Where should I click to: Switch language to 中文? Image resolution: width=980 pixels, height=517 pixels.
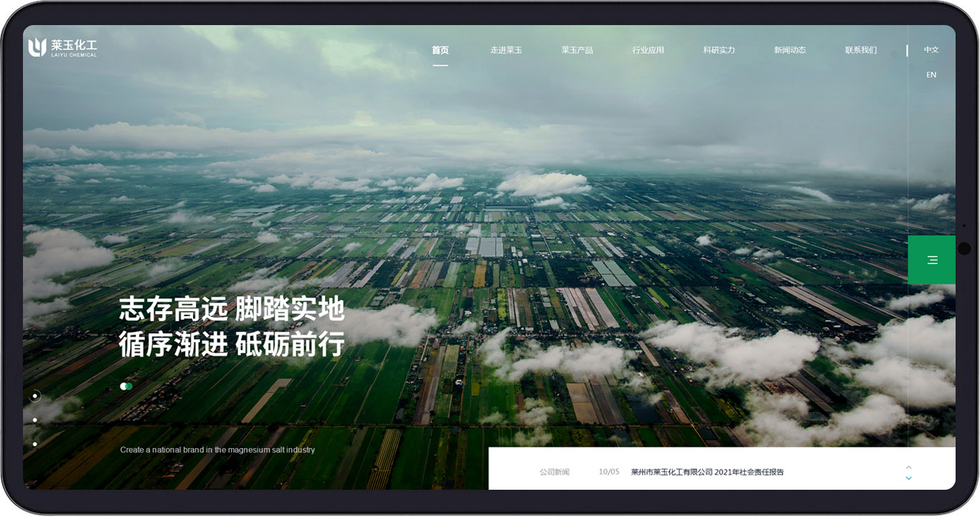[x=931, y=50]
